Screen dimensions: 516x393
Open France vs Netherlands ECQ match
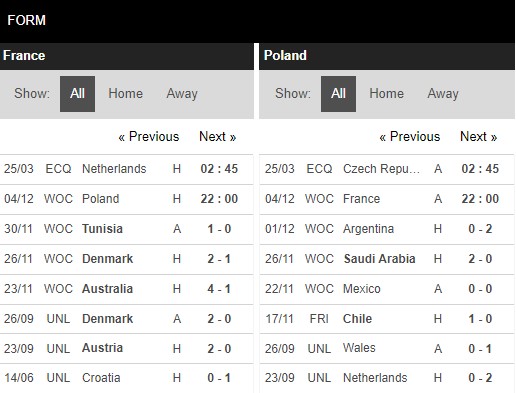(x=127, y=169)
